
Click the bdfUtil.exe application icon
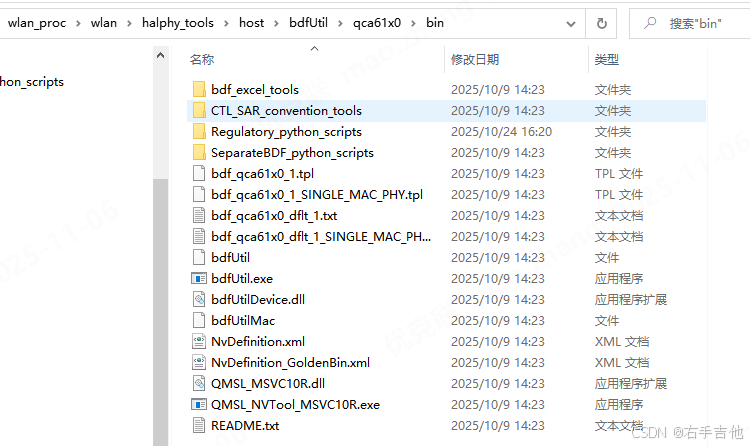(199, 279)
